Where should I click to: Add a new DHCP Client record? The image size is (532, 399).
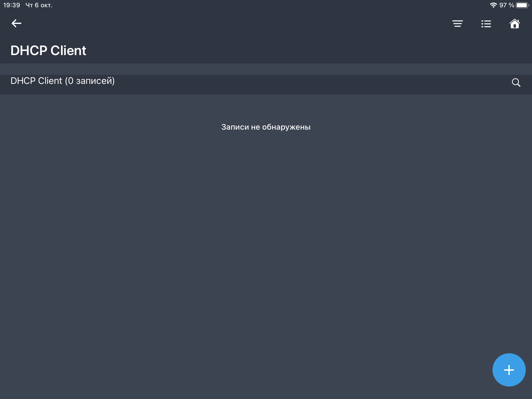coord(509,370)
